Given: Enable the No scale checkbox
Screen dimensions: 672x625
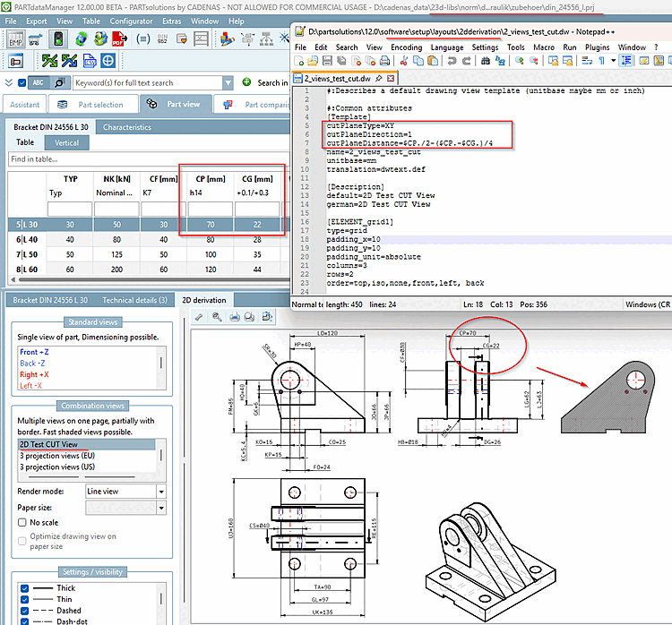Looking at the screenshot, I should tap(22, 522).
